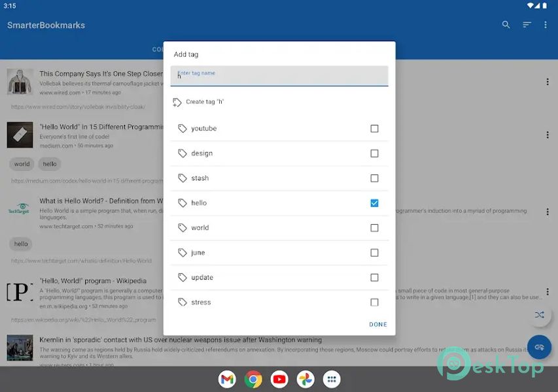The width and height of the screenshot is (558, 392).
Task: Open the TechTarget logo thumbnail
Action: pos(20,210)
